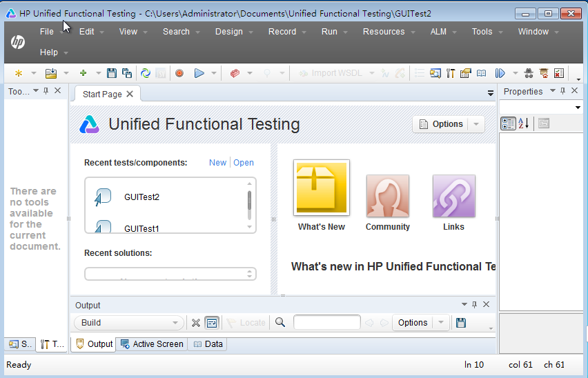This screenshot has height=378, width=588.
Task: Click the green plus Add icon
Action: (84, 73)
